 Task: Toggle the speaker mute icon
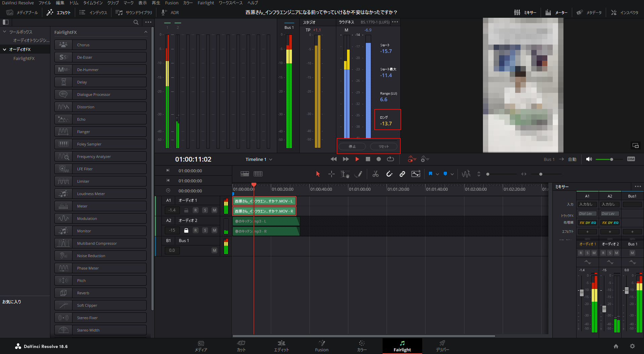coord(589,159)
